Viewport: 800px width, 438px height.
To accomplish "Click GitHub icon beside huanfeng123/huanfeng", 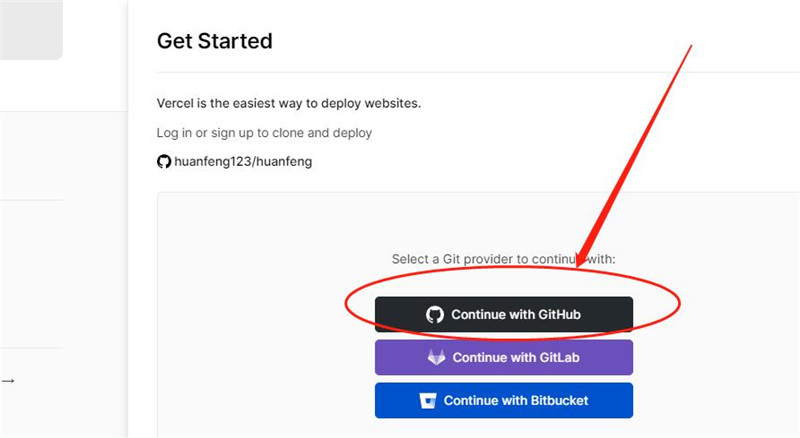I will pos(164,162).
